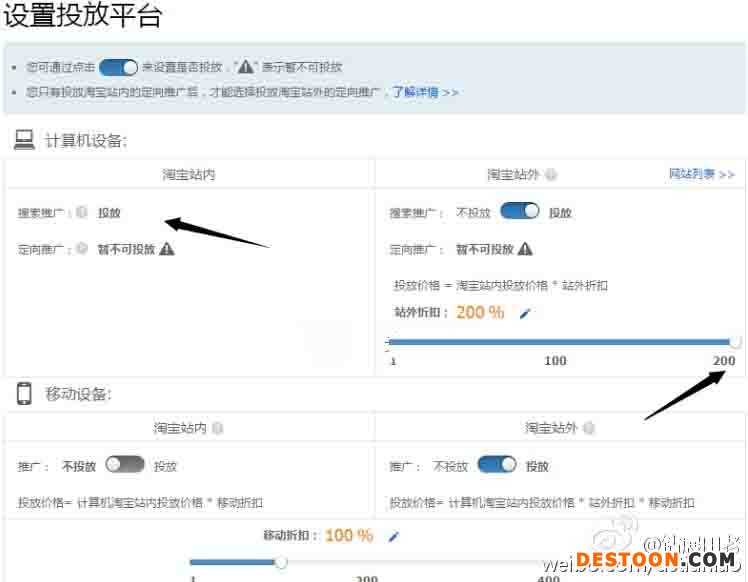Viewport: 748px width, 582px height.
Task: Click the phone icon beside 移动设备
Action: [x=24, y=393]
